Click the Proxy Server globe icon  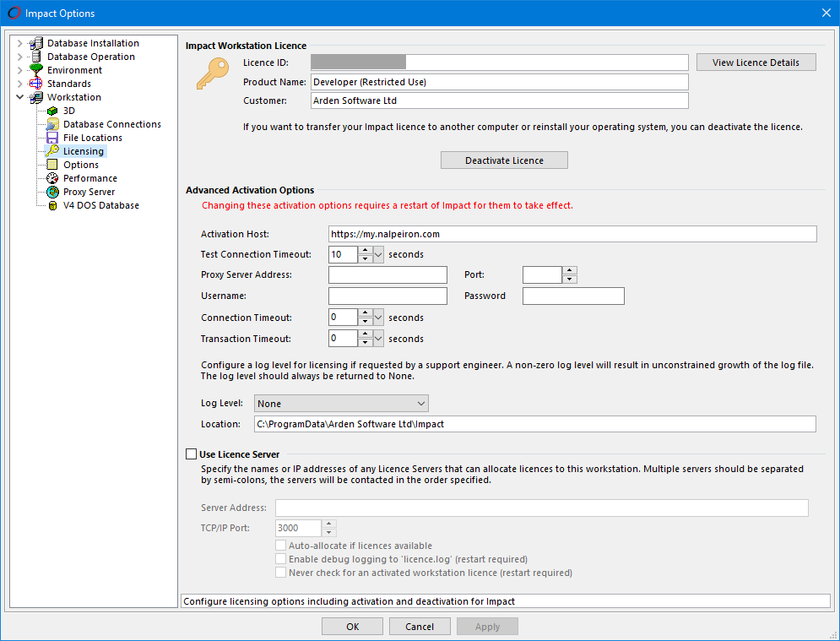(52, 192)
